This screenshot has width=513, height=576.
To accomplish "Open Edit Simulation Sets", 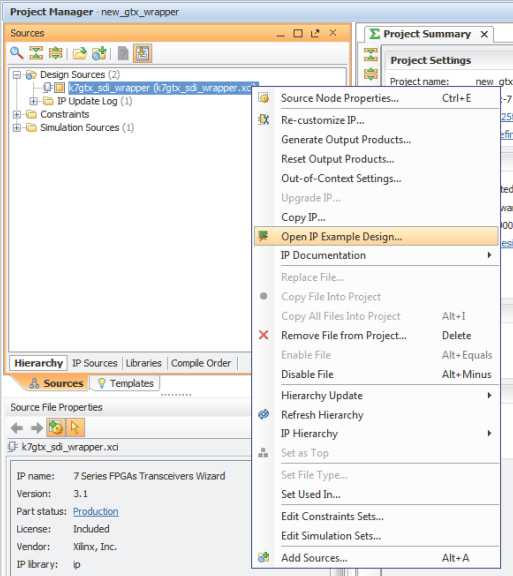I will [x=376, y=536].
